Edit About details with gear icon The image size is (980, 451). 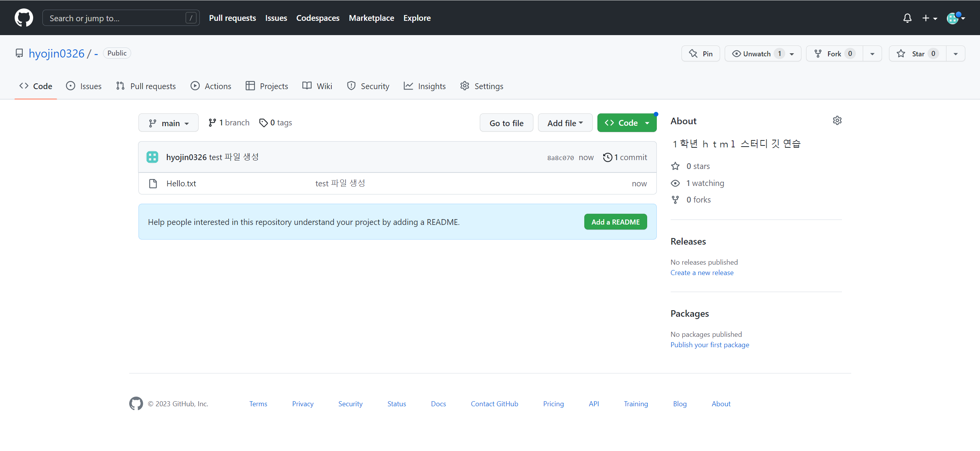(837, 121)
